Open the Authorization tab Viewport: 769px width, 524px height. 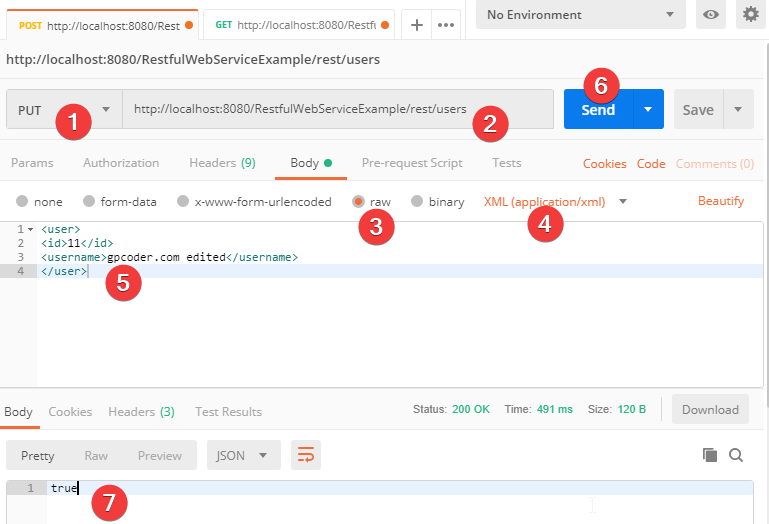[121, 163]
